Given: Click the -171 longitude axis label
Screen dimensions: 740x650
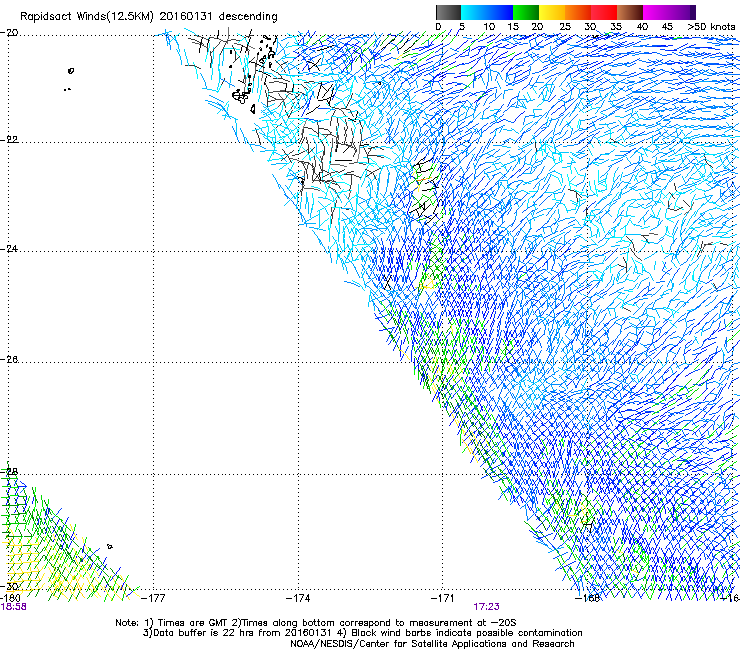Looking at the screenshot, I should (443, 598).
